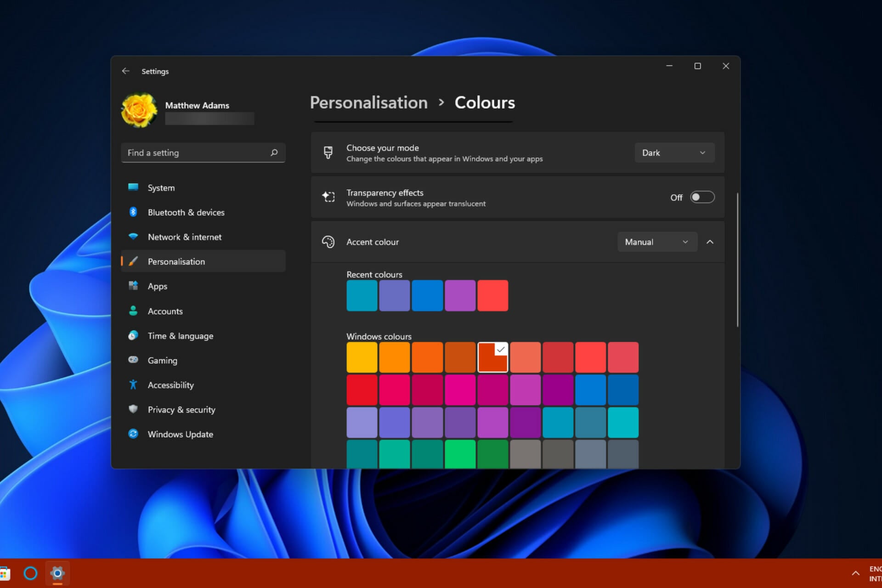
Task: Open the Apps settings page
Action: point(157,286)
